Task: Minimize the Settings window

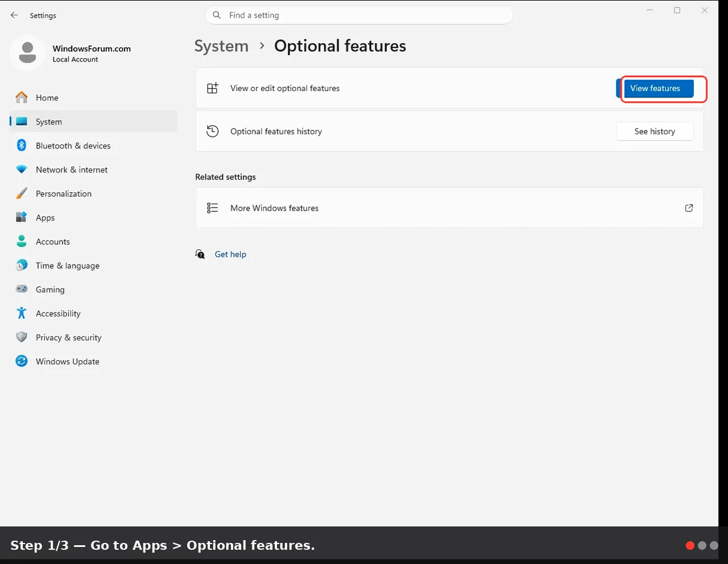Action: (x=650, y=10)
